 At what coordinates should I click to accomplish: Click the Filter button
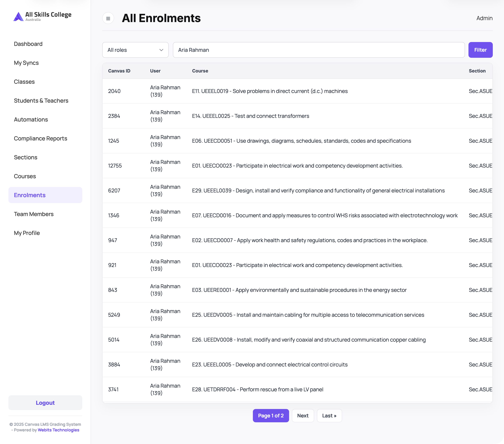(x=480, y=50)
